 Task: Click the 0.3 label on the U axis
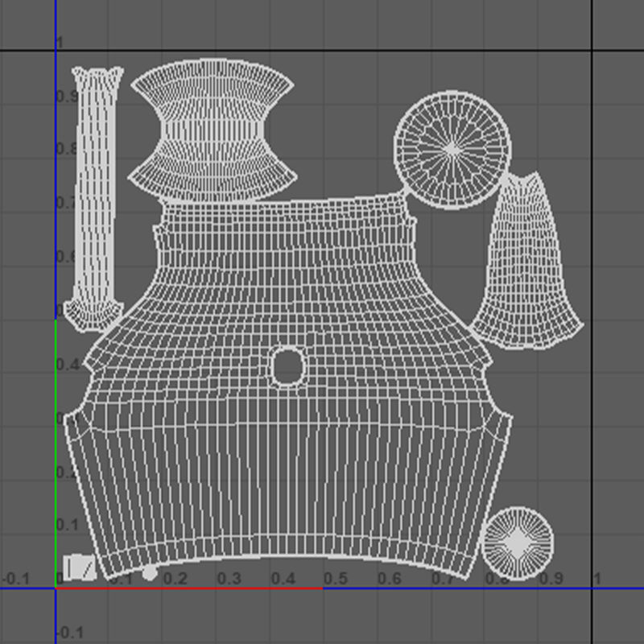tap(229, 579)
